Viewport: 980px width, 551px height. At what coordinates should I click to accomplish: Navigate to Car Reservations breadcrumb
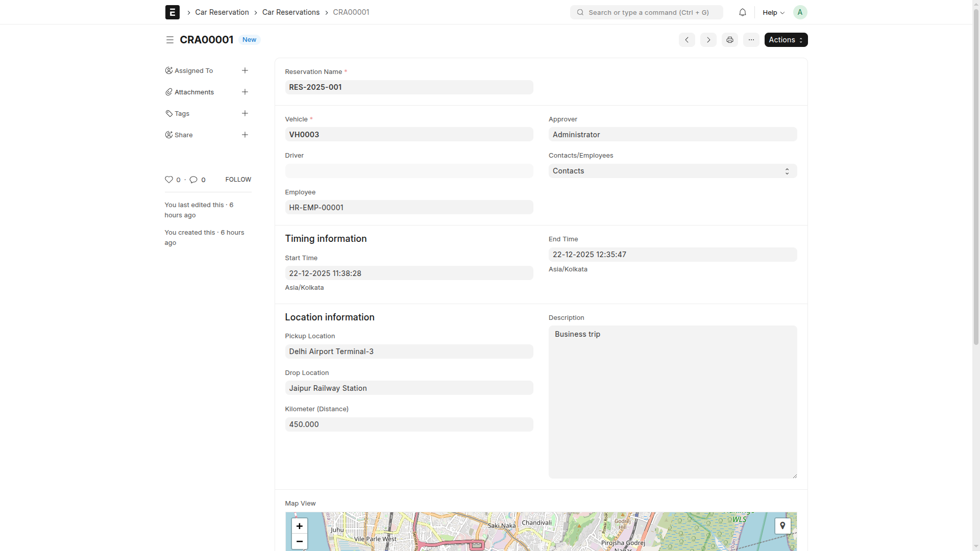[x=291, y=12]
